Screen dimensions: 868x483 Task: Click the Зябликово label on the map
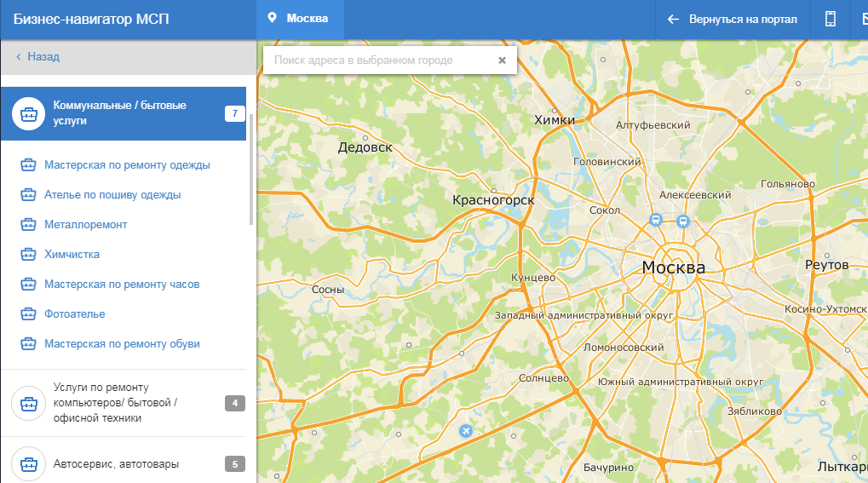(x=755, y=411)
